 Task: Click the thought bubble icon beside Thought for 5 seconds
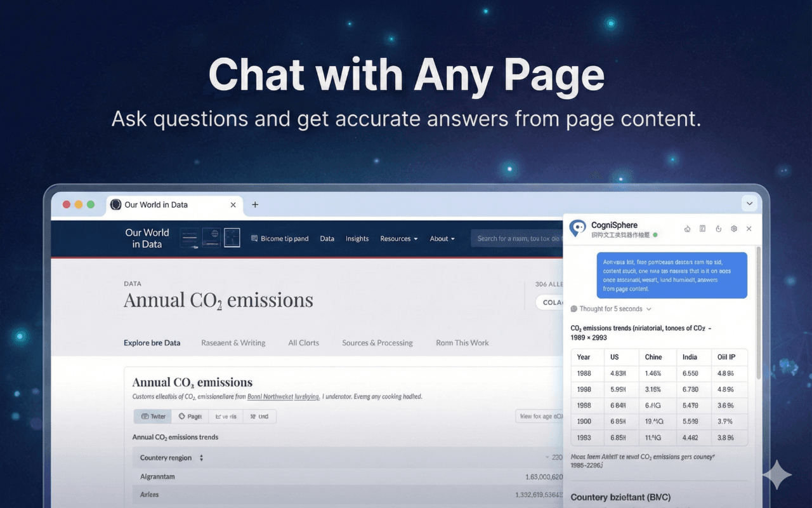(574, 309)
